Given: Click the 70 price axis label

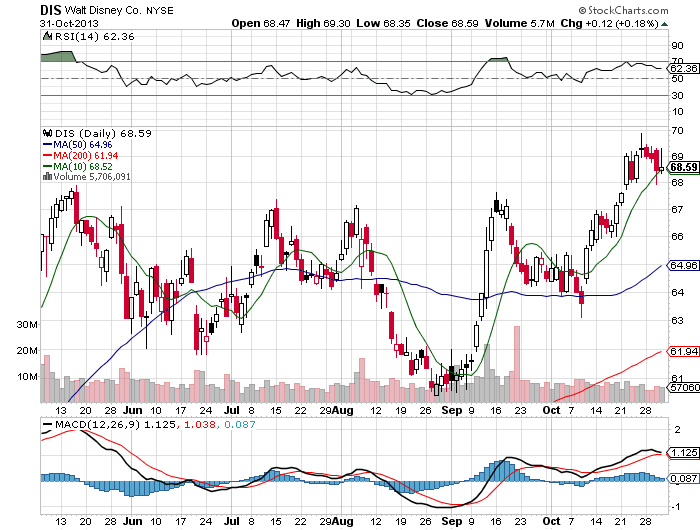Looking at the screenshot, I should coord(677,130).
